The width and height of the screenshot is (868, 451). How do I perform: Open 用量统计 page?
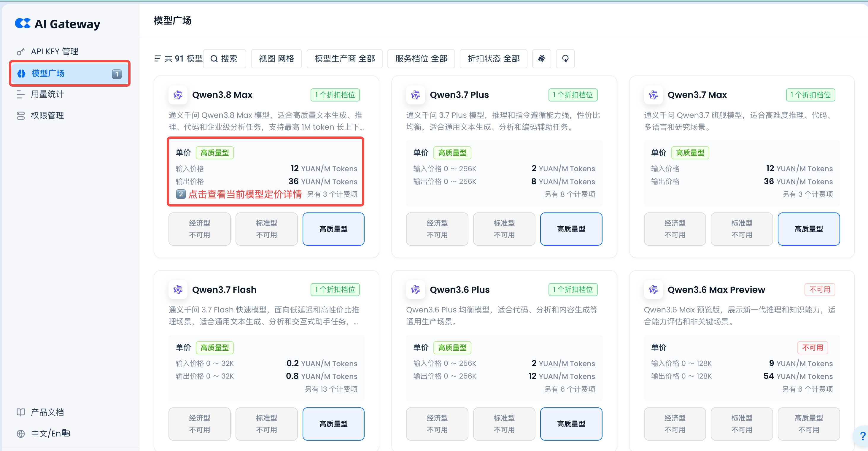coord(69,94)
